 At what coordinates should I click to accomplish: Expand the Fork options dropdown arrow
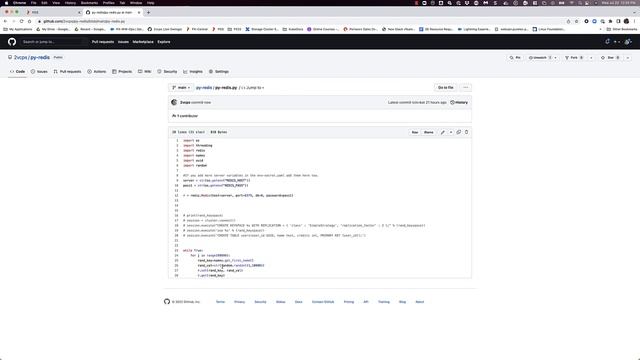point(591,58)
